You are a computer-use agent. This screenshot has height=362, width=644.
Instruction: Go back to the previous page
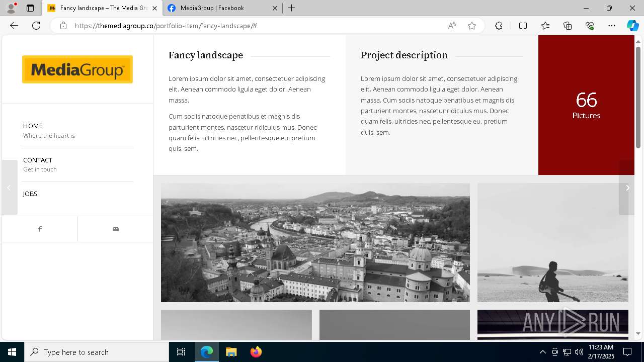14,26
